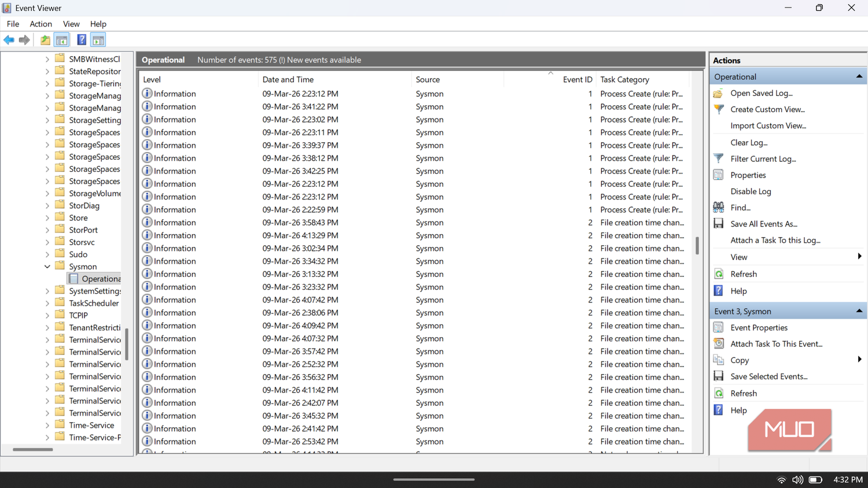The image size is (868, 488).
Task: Click Attach a Task To this Log...
Action: coord(775,240)
